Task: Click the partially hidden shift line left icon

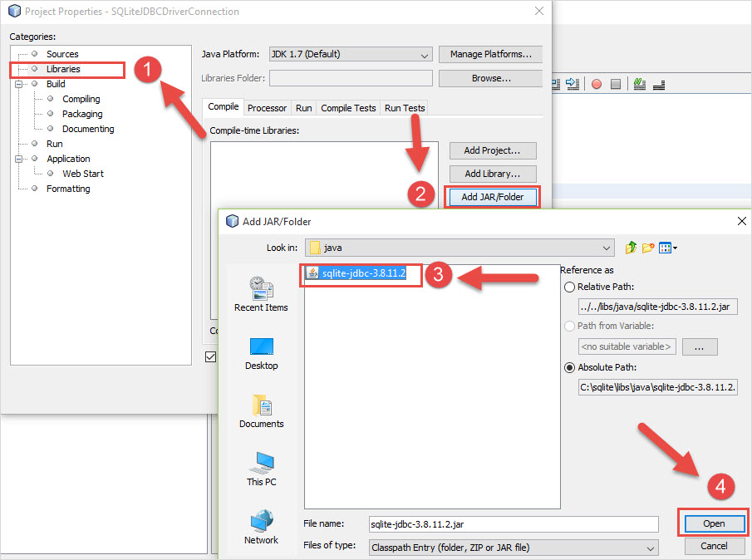Action: click(x=557, y=84)
